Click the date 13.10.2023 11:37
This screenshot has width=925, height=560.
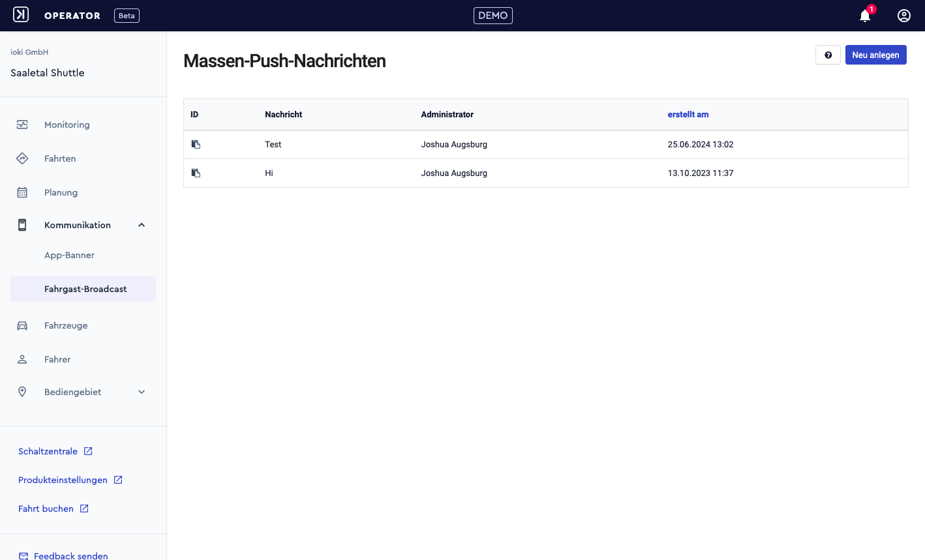701,173
